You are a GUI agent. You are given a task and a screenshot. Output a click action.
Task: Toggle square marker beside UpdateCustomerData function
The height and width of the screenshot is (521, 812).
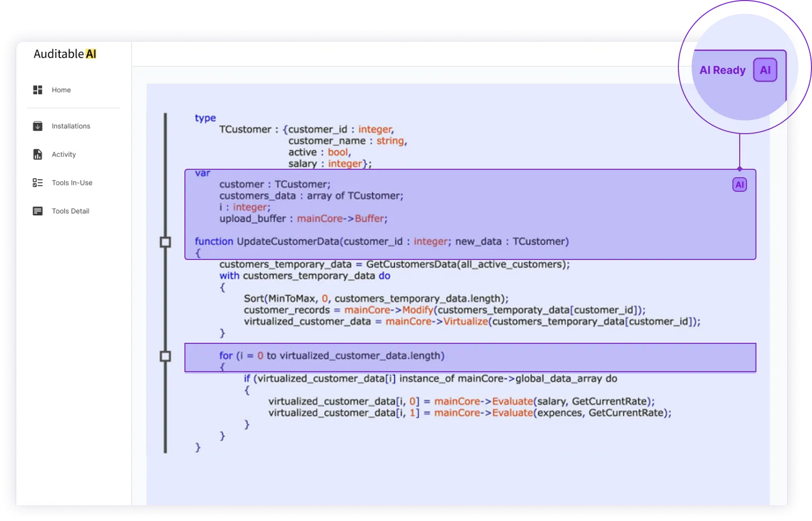point(166,242)
